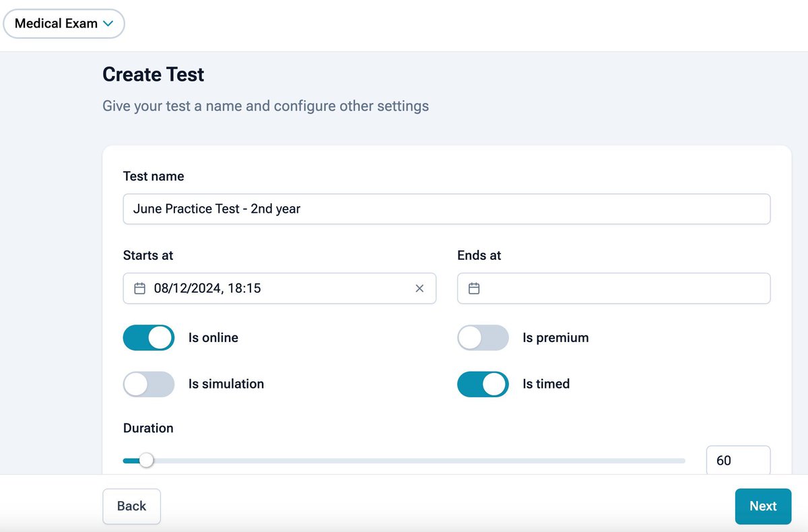Click the Next button
Viewport: 808px width, 532px height.
pyautogui.click(x=762, y=506)
